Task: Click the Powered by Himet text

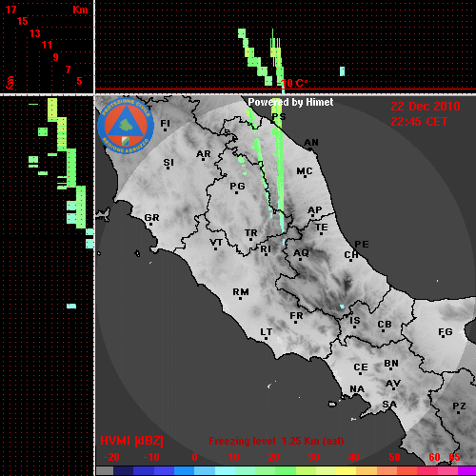Action: point(290,102)
